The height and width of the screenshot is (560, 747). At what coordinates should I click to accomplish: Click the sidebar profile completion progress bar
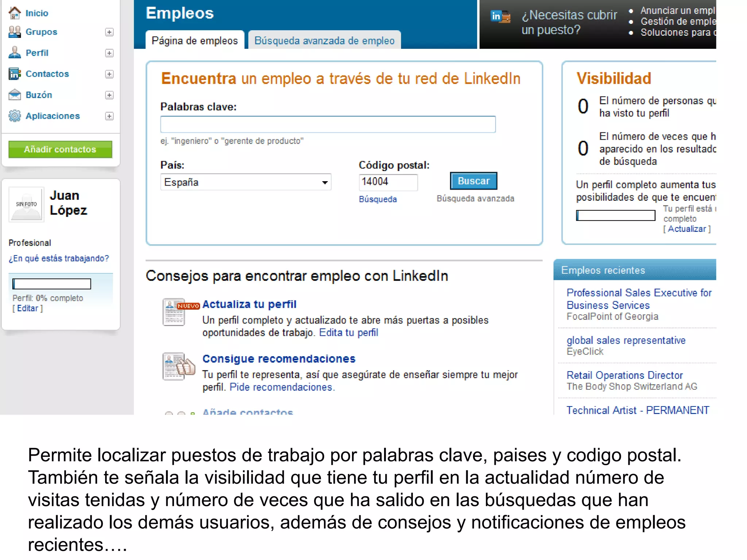[52, 284]
